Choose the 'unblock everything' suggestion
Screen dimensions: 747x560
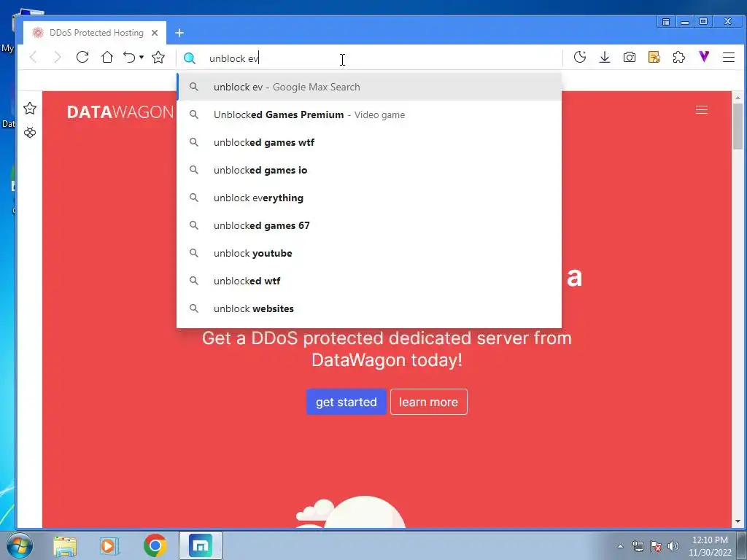pyautogui.click(x=369, y=198)
